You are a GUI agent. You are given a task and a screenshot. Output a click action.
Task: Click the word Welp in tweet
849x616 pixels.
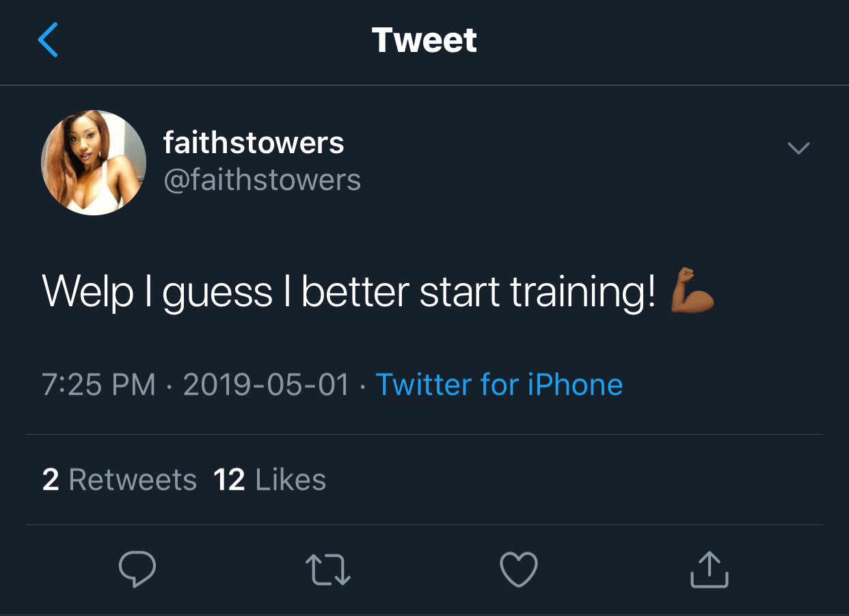coord(88,293)
